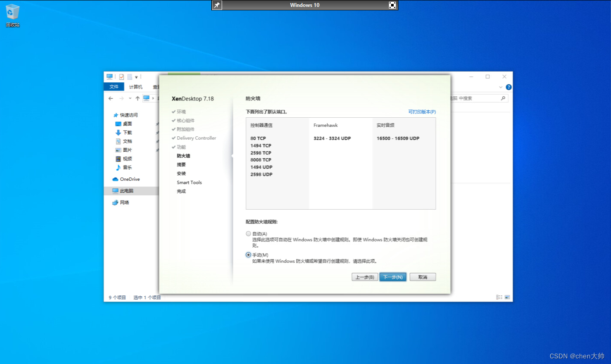Click the blue help icon in Explorer

(x=508, y=87)
